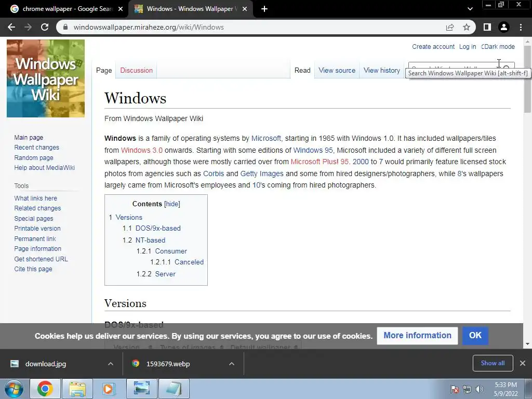Click the Create account link
Image resolution: width=532 pixels, height=399 pixels.
click(433, 46)
